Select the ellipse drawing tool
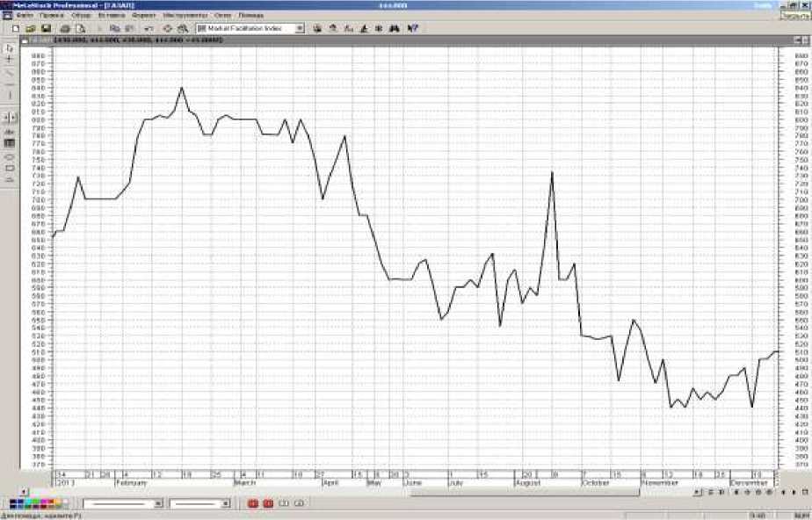This screenshot has width=812, height=520. pos(10,156)
